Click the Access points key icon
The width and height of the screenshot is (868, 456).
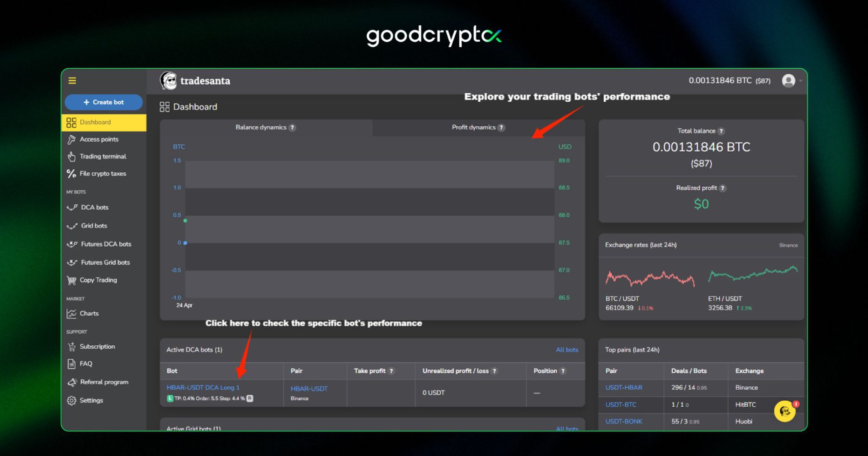(x=71, y=139)
